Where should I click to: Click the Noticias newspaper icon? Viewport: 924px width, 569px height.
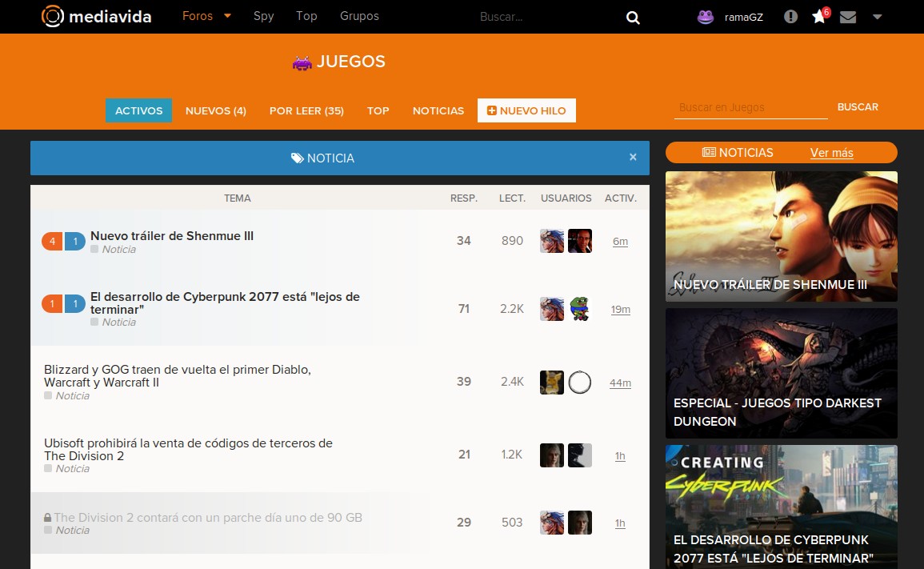point(709,153)
